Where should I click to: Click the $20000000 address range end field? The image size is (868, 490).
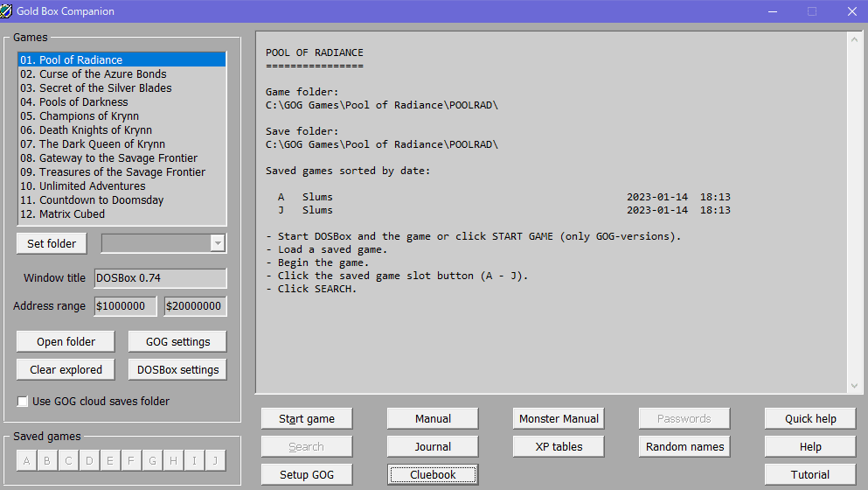click(196, 306)
